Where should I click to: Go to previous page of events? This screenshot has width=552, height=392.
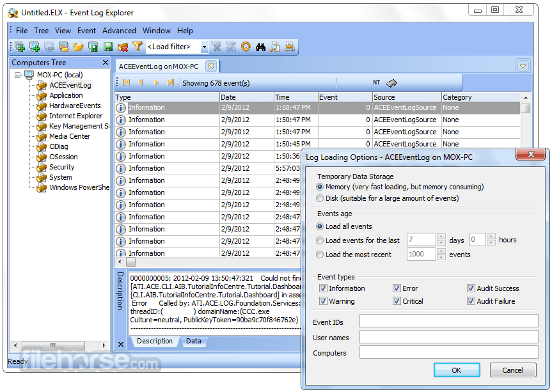tap(141, 82)
